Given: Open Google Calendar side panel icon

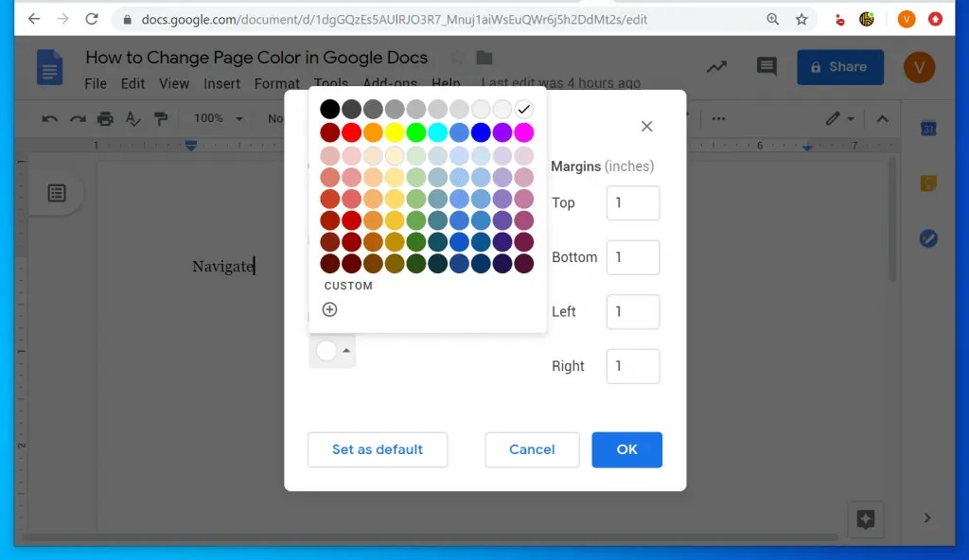Looking at the screenshot, I should point(928,128).
